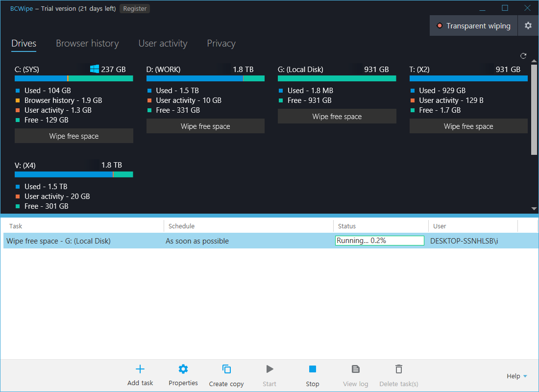The image size is (539, 392).
Task: Click the T: (X2) usage bar
Action: click(x=468, y=78)
